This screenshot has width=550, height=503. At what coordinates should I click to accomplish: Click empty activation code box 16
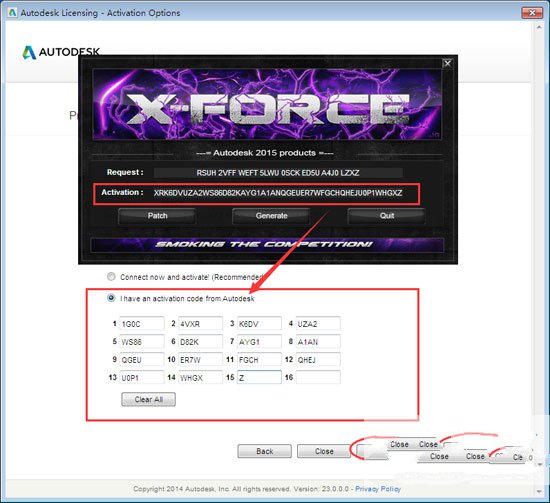coord(318,377)
